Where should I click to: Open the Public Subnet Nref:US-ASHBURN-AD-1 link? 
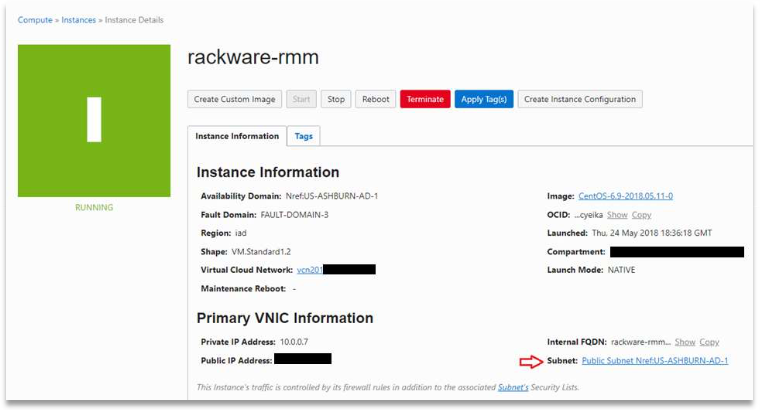click(655, 360)
